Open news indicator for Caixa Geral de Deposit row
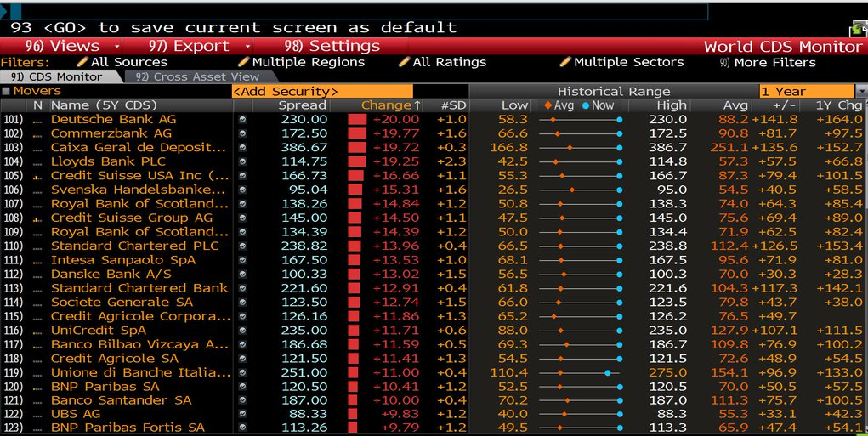 [x=37, y=149]
